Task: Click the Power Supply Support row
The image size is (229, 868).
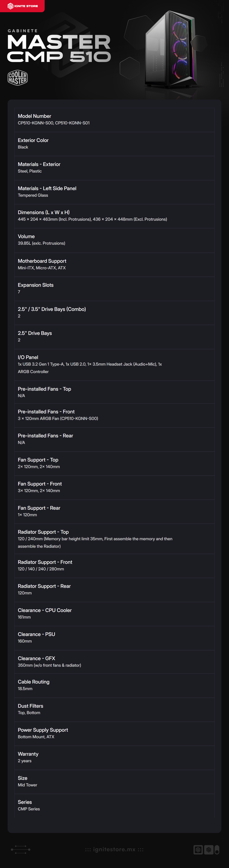Action: click(114, 734)
